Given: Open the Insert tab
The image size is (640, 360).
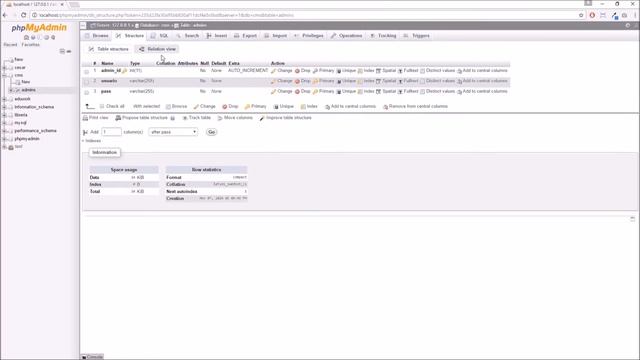Looking at the screenshot, I should pos(217,36).
